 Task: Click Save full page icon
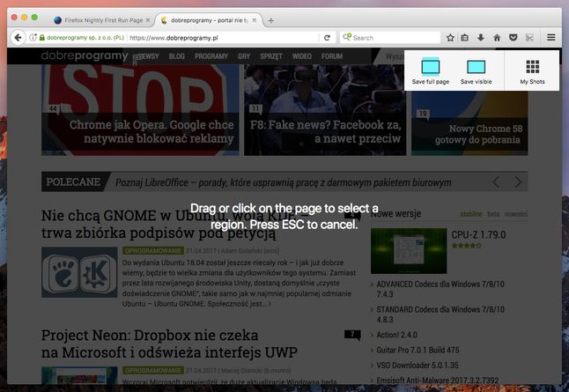click(431, 67)
